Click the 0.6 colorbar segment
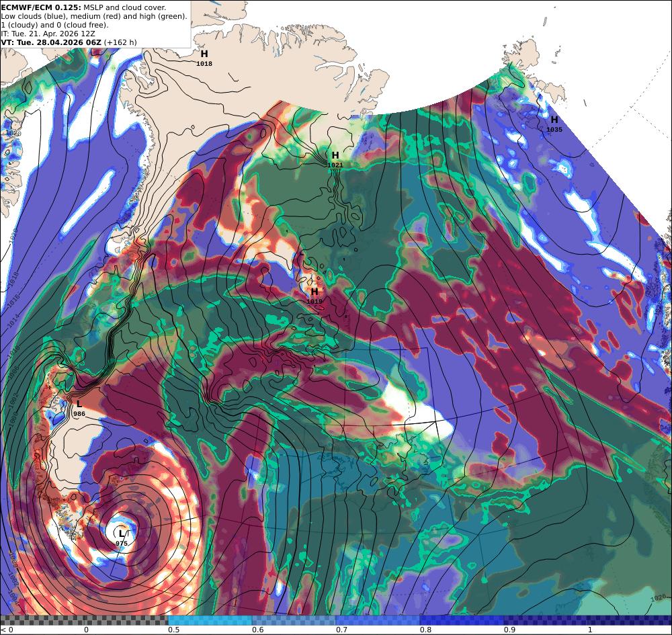This screenshot has width=672, height=635. [x=294, y=620]
